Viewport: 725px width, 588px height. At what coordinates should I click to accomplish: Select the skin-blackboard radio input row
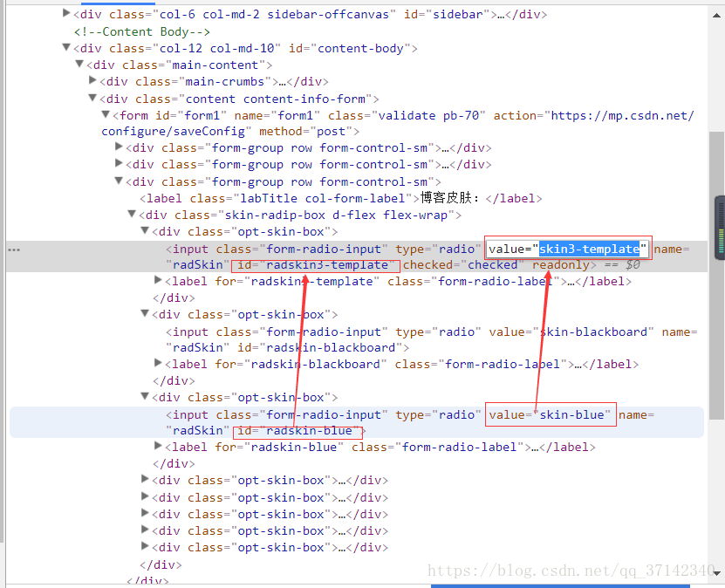click(x=431, y=339)
